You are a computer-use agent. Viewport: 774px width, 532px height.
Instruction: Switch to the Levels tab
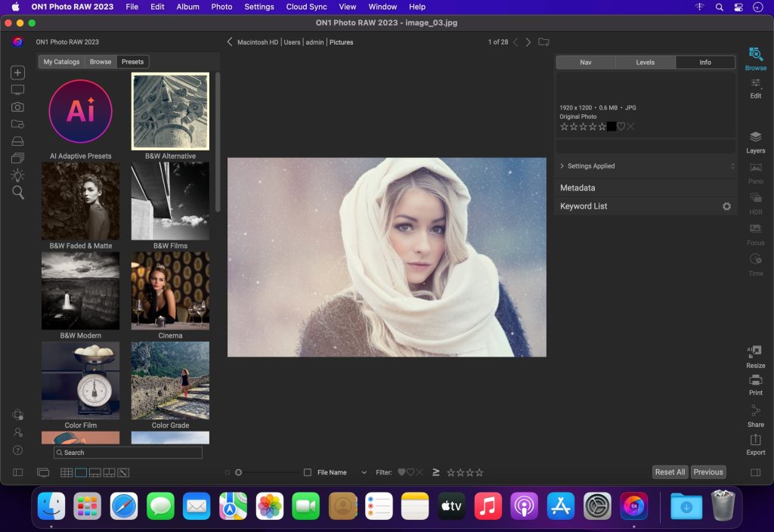(x=645, y=62)
